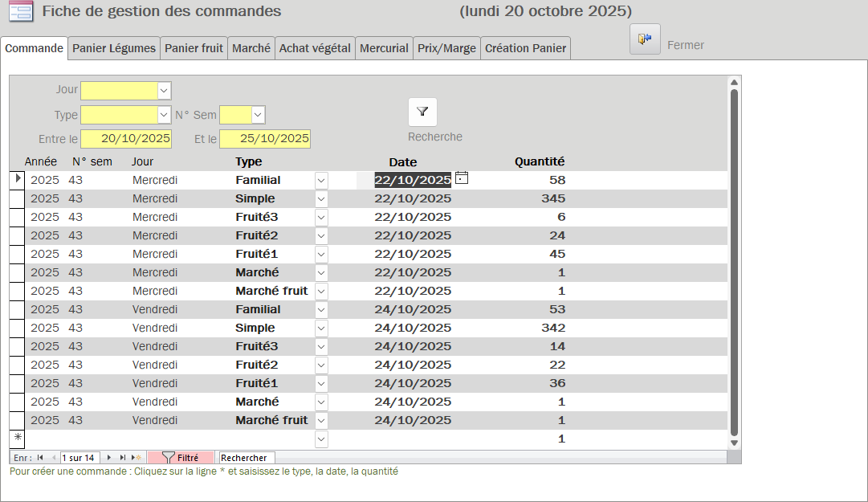
Task: Click the Fermer door icon button
Action: coord(645,39)
